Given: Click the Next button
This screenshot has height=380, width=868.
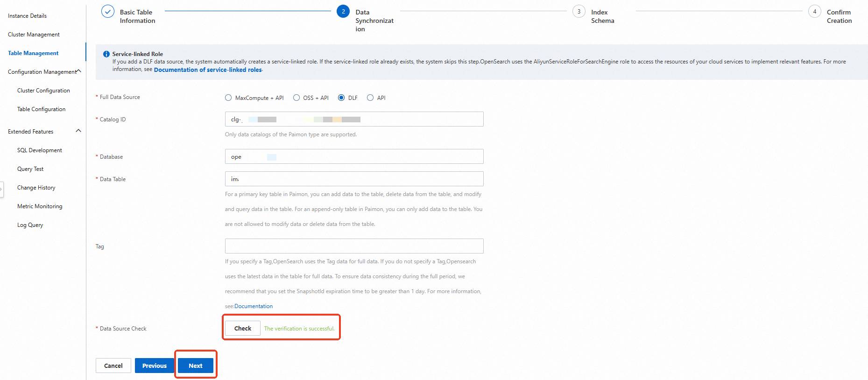Looking at the screenshot, I should coord(196,366).
